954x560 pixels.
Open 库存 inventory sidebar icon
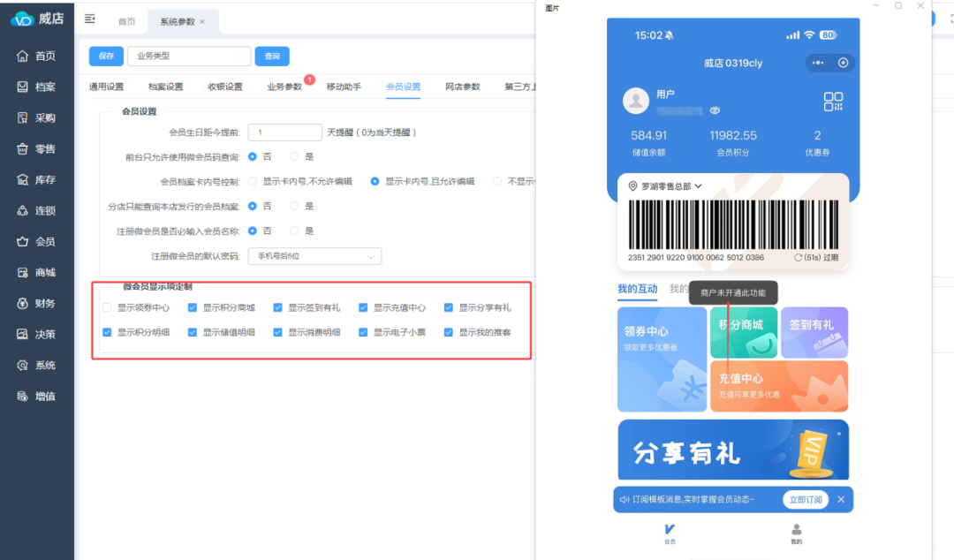point(23,179)
